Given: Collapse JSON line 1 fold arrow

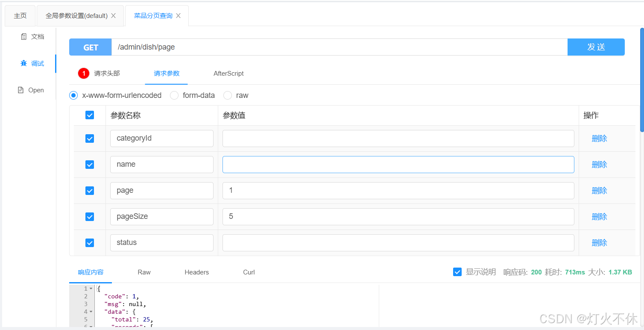Looking at the screenshot, I should click(91, 289).
